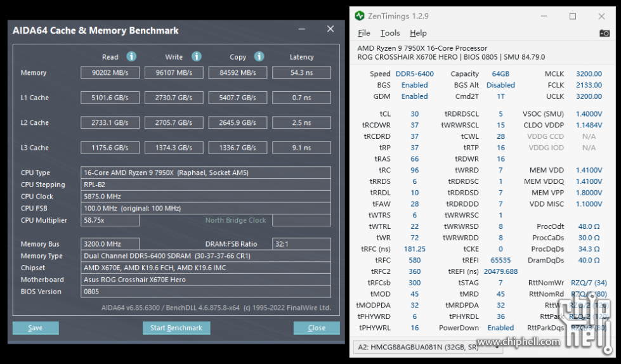
Task: Click the Memory Write value 96107 MB/s
Action: (174, 72)
